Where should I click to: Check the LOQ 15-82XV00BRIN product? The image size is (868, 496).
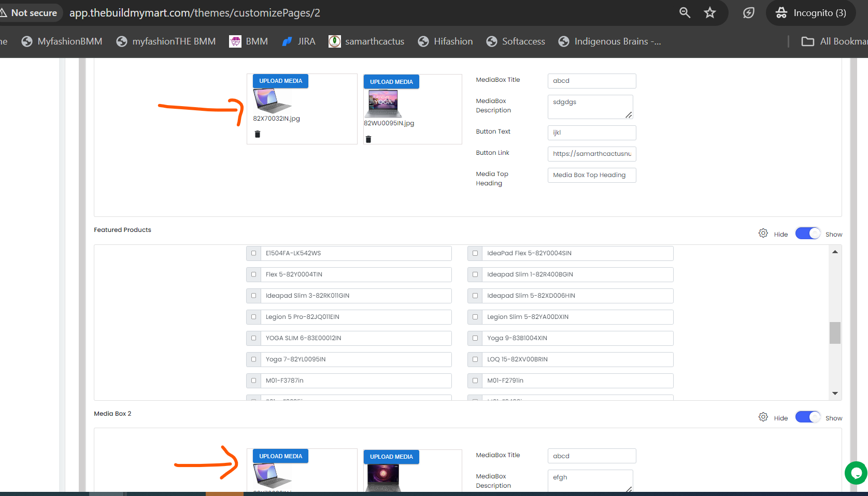pyautogui.click(x=475, y=359)
